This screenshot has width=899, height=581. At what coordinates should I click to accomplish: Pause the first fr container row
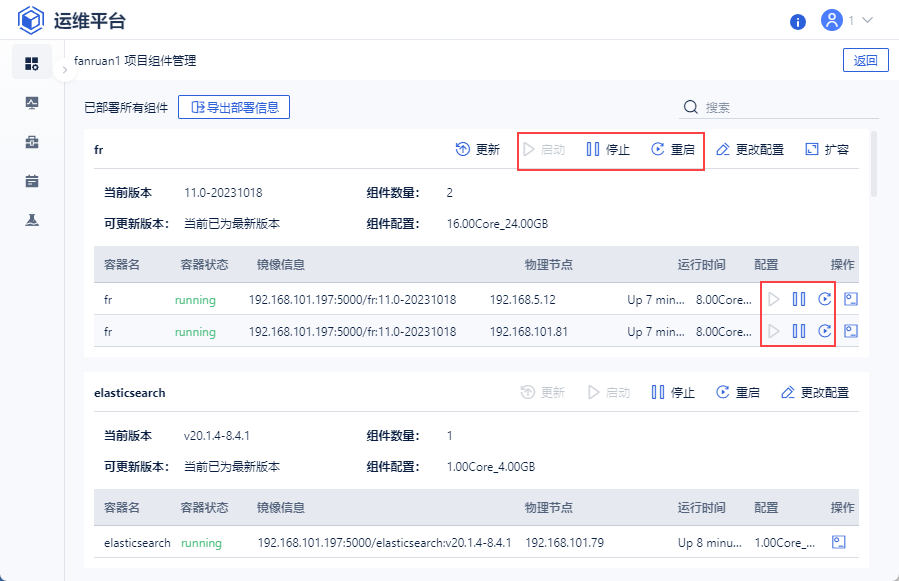click(x=799, y=299)
